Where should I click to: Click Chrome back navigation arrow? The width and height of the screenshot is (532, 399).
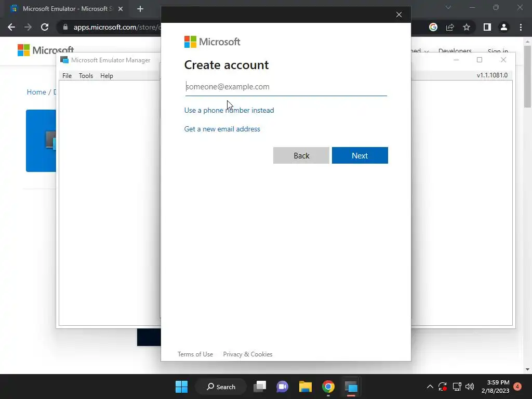point(11,27)
